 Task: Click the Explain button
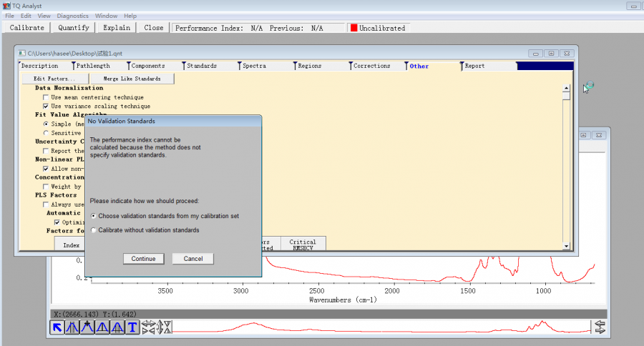(117, 27)
